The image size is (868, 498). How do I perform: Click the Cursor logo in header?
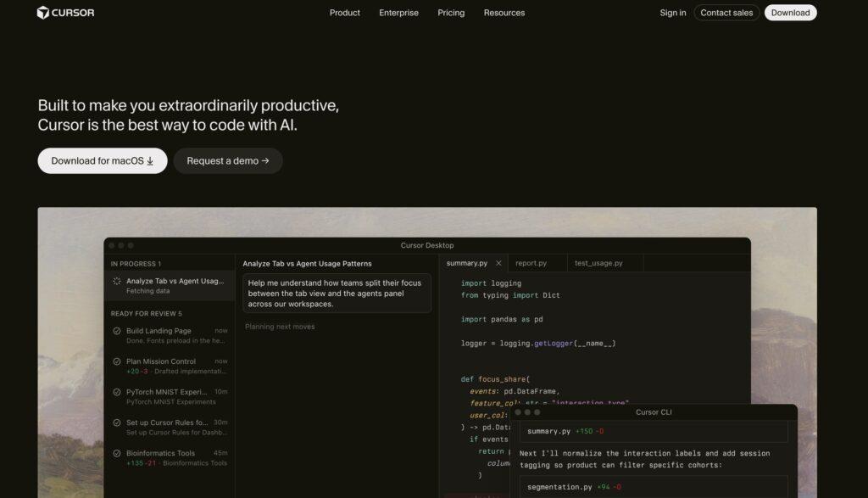[x=65, y=13]
